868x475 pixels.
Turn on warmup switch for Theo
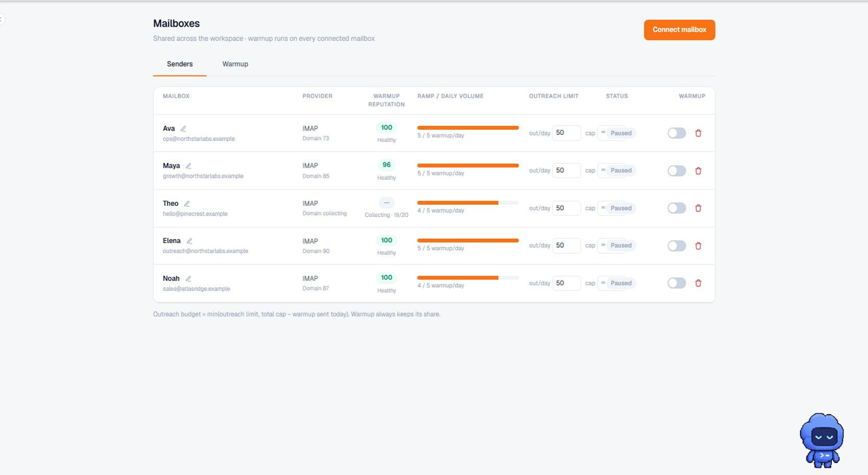coord(677,208)
